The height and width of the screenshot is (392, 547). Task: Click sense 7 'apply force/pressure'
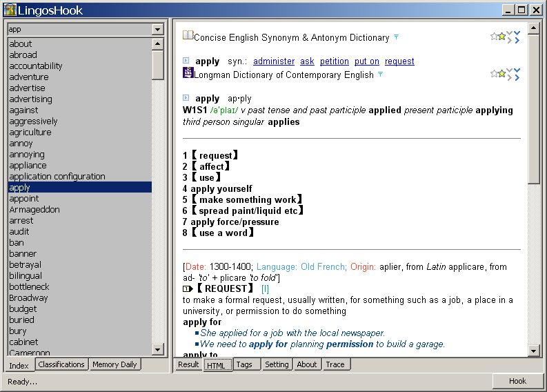[x=230, y=222]
